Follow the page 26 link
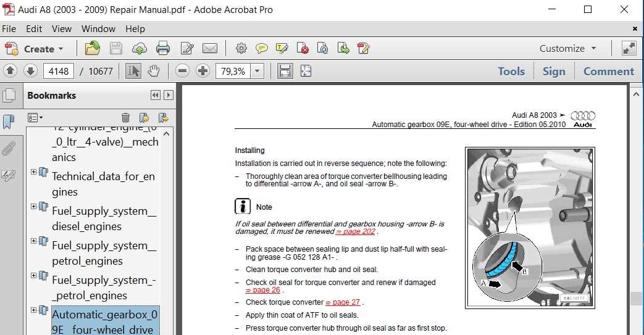 click(x=263, y=290)
